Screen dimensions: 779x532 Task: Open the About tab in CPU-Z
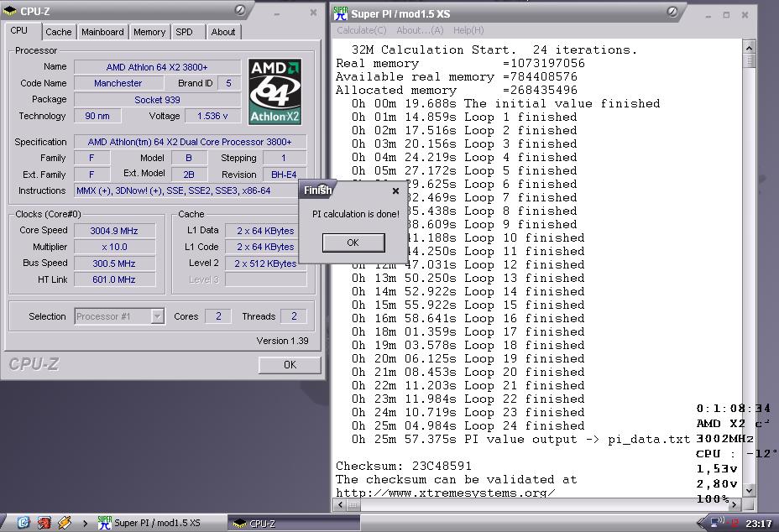(223, 32)
